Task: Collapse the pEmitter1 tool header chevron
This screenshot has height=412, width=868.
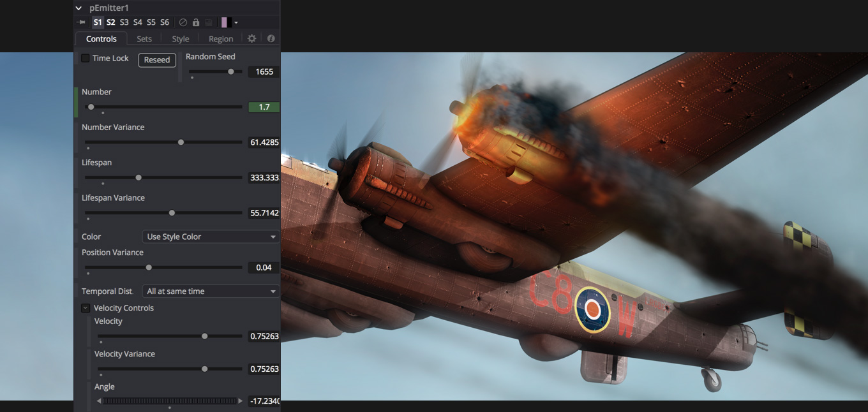Action: coord(79,8)
